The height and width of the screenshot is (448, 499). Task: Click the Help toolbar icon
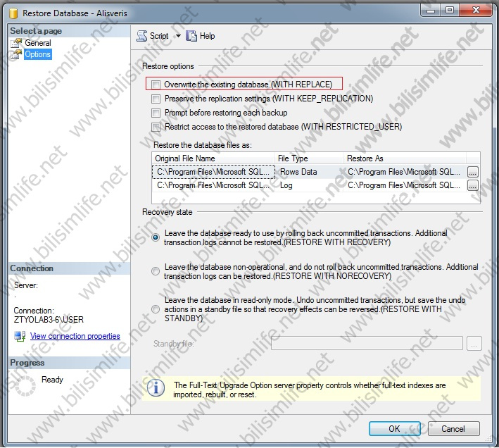(x=192, y=36)
